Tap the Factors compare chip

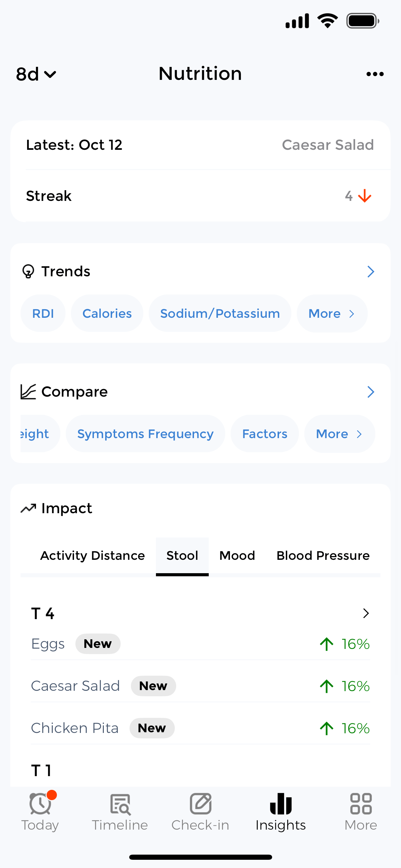(x=265, y=434)
